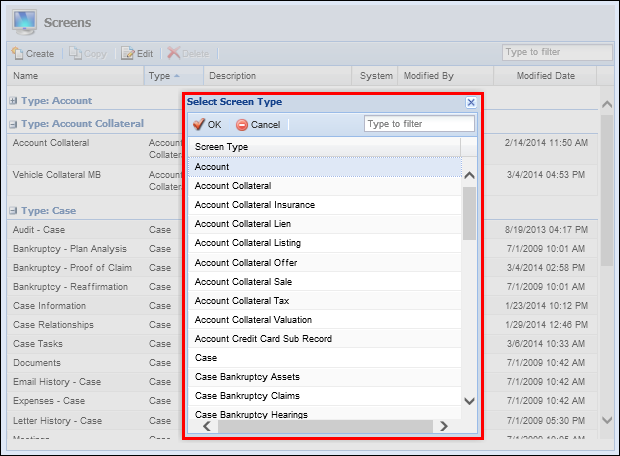Select Case Bankruptcy Claims
The height and width of the screenshot is (456, 620).
pyautogui.click(x=325, y=395)
